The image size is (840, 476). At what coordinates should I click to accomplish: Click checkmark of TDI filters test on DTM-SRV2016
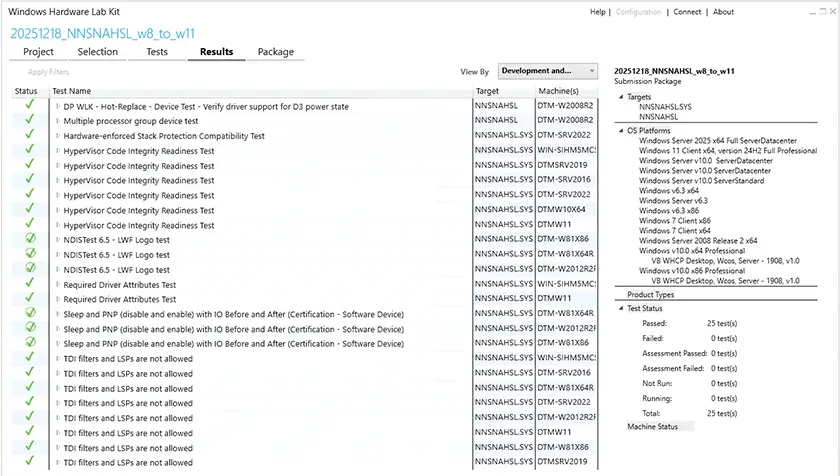[x=29, y=372]
